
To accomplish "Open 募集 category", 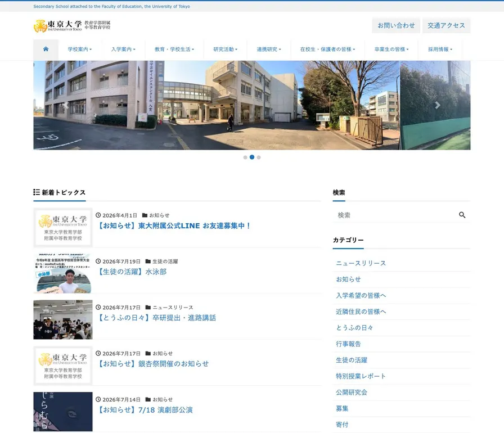I will pos(343,409).
